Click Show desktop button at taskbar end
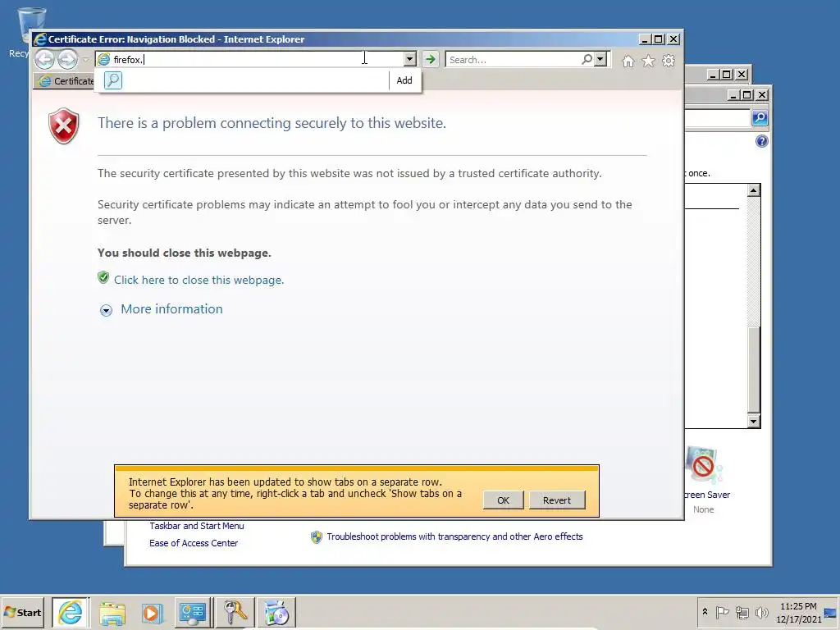This screenshot has height=630, width=840. (x=831, y=613)
